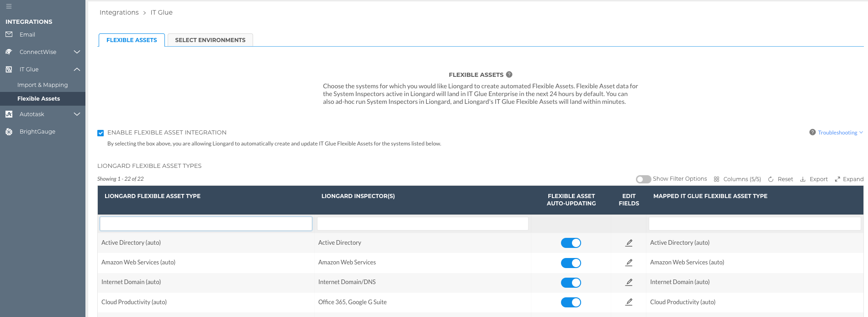
Task: Select Flexible Assets sidebar item
Action: click(42, 98)
